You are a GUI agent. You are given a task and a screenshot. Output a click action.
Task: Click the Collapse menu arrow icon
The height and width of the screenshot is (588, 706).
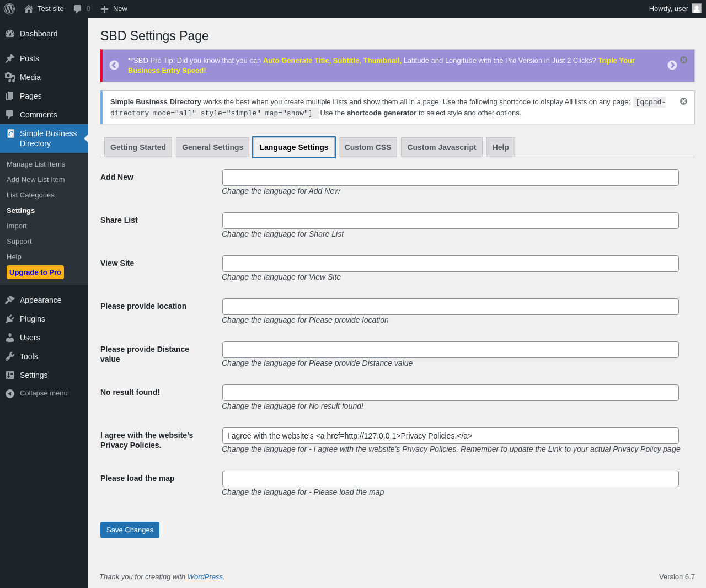click(x=10, y=393)
